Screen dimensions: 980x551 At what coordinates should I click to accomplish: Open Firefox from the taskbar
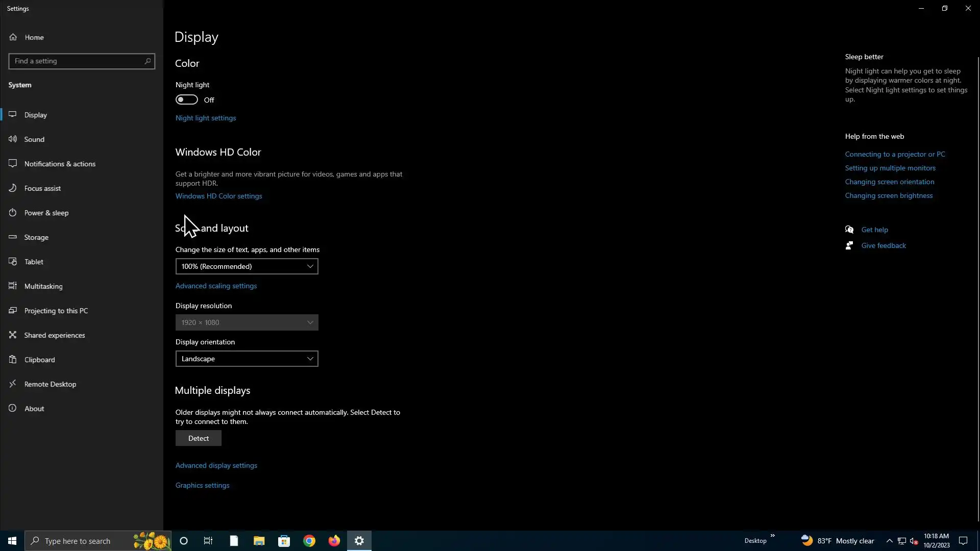(334, 541)
